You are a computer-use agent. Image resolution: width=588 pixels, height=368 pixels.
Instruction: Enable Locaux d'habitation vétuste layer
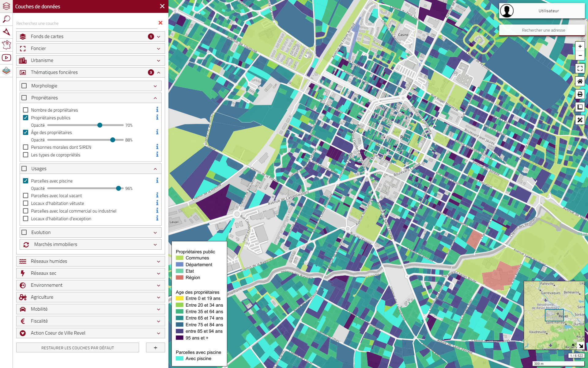pos(26,203)
